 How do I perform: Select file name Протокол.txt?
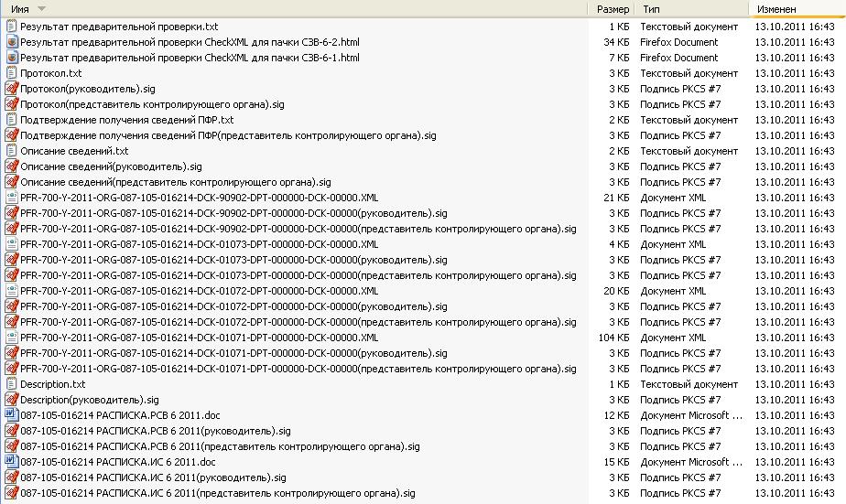(50, 73)
